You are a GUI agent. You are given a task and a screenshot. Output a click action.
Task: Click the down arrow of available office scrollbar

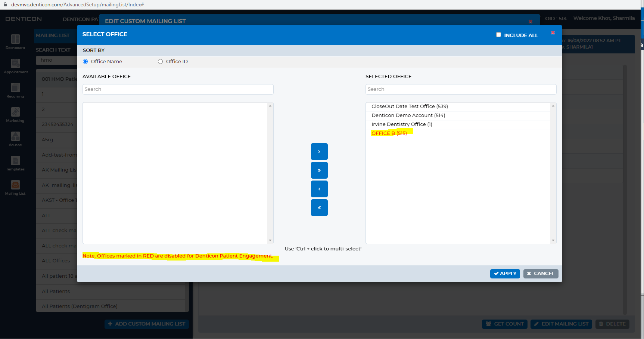[x=270, y=240]
